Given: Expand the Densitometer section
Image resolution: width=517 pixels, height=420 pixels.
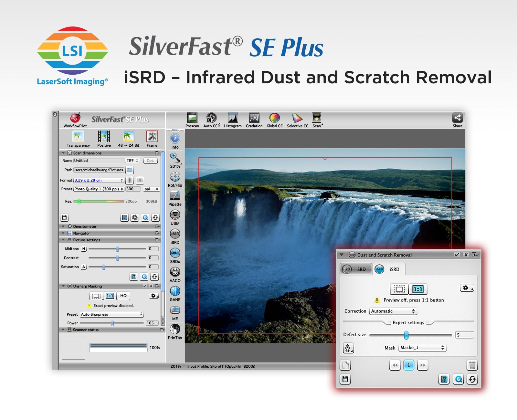Looking at the screenshot, I should [63, 226].
